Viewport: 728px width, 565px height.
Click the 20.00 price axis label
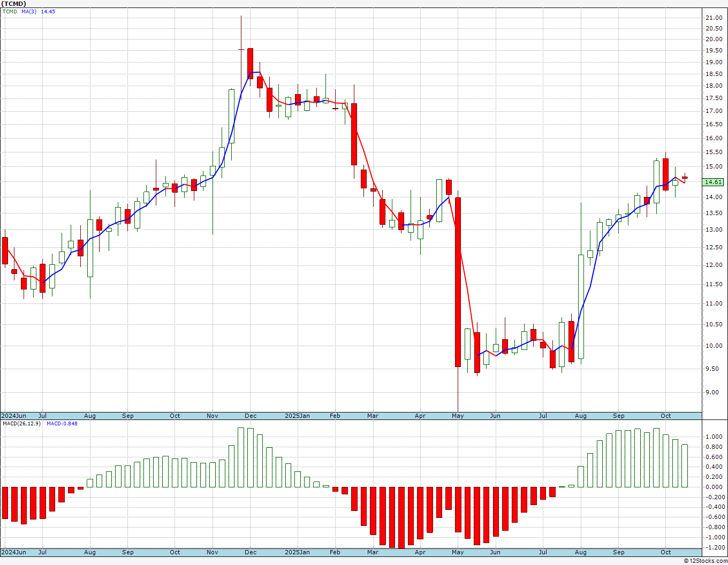click(x=713, y=39)
